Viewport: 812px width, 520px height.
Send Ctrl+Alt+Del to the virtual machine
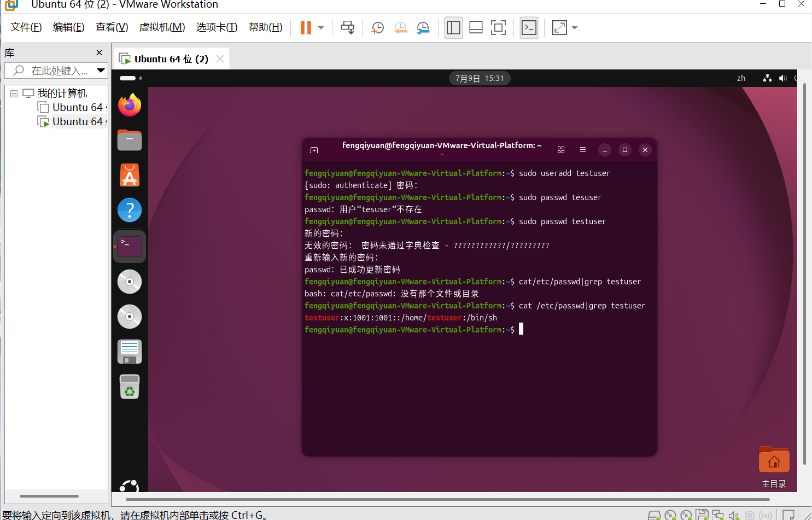[x=347, y=27]
